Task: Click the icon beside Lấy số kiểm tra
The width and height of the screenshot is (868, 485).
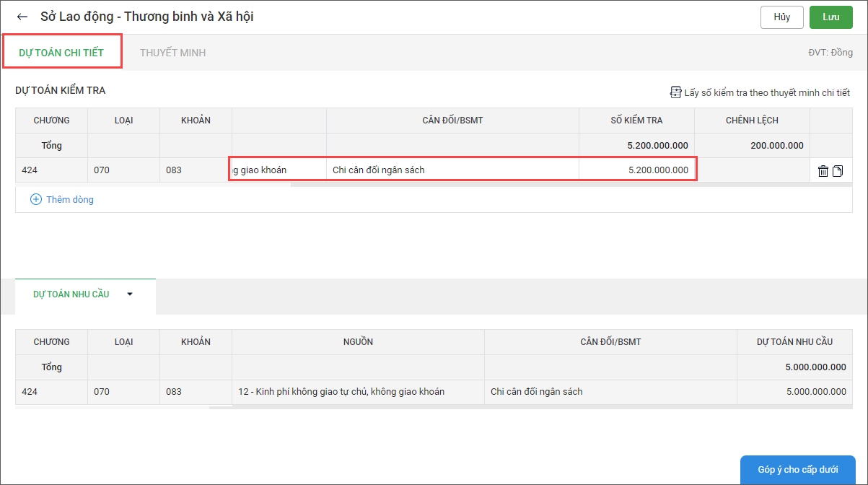Action: 675,92
